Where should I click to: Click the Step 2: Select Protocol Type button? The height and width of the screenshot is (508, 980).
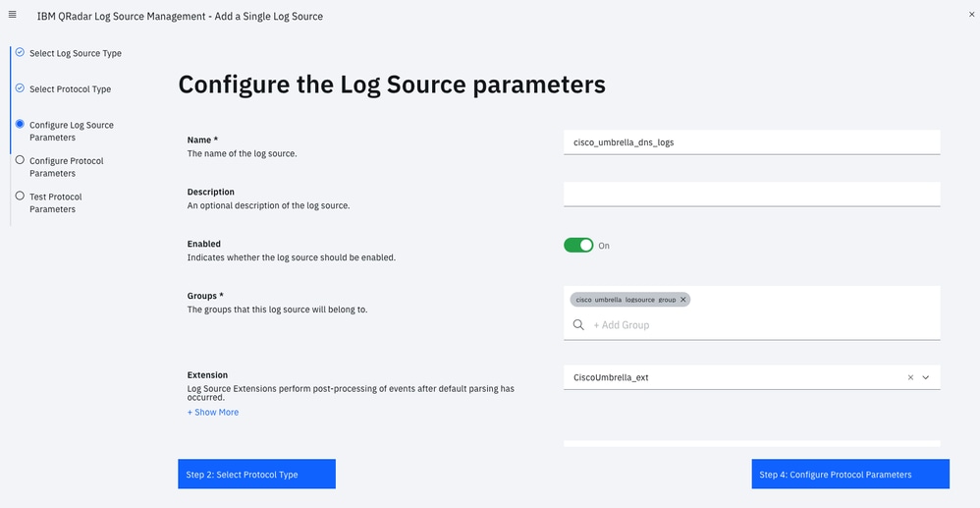256,474
